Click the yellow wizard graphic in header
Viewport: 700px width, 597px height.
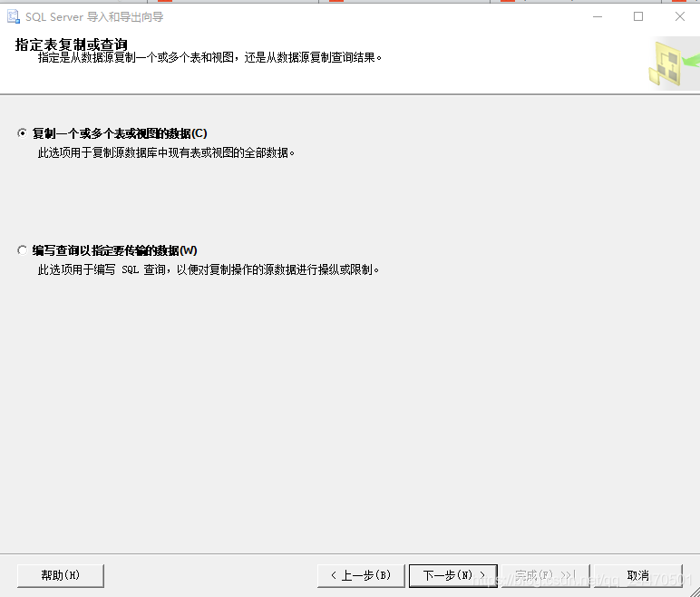coord(667,64)
